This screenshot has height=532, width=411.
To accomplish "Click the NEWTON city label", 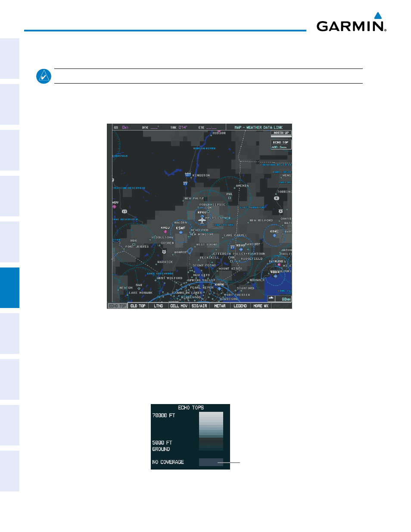I will (126, 288).
